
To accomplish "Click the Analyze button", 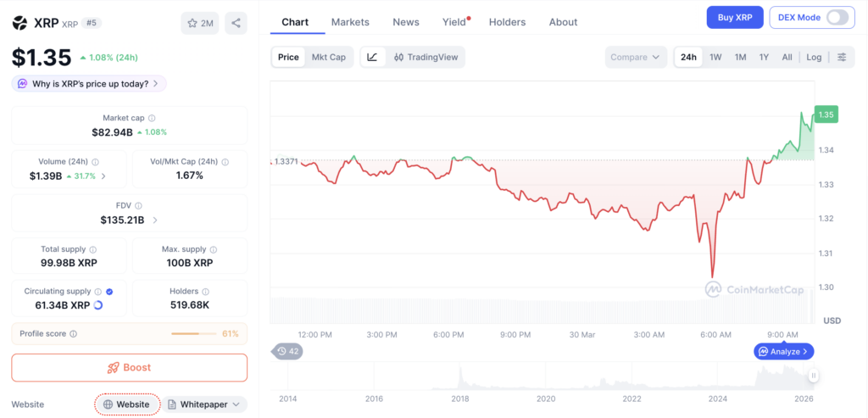I will pyautogui.click(x=783, y=351).
